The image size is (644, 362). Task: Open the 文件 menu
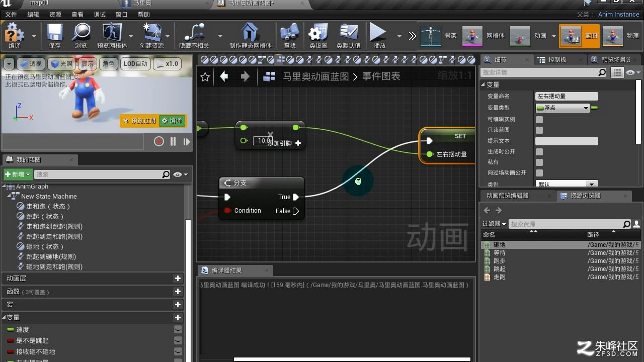(x=11, y=15)
